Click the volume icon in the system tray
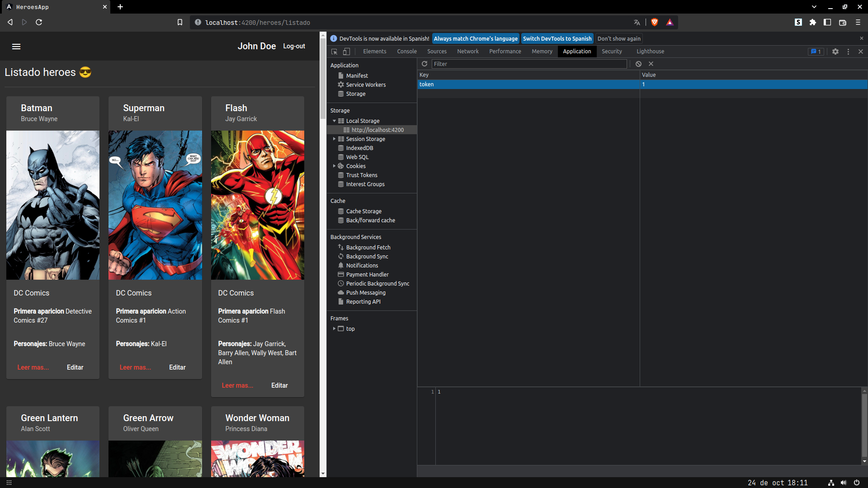Viewport: 868px width, 488px height. pyautogui.click(x=844, y=483)
